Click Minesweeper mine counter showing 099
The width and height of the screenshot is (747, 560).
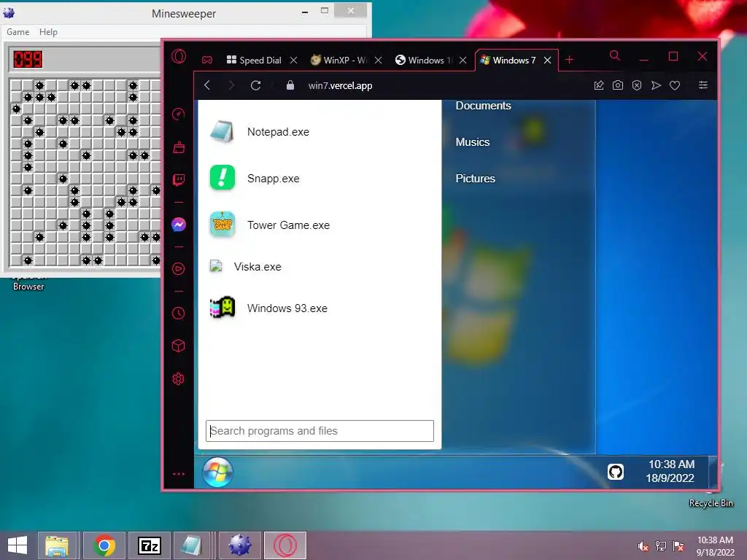(28, 59)
